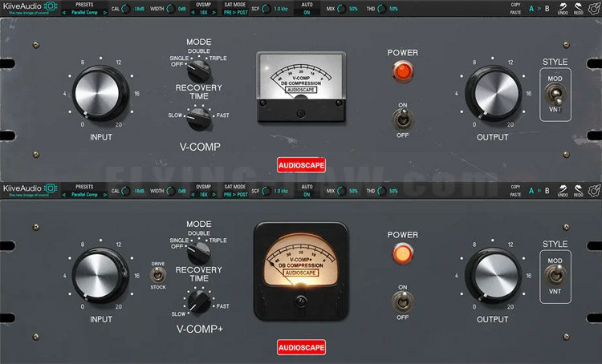Click the 16X oversampling value in V-COMP
Image resolution: width=602 pixels, height=364 pixels.
(204, 13)
